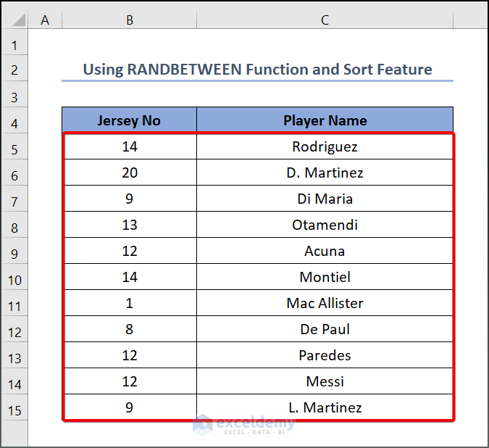Click the Jersey No header cell
The image size is (489, 448).
click(129, 120)
